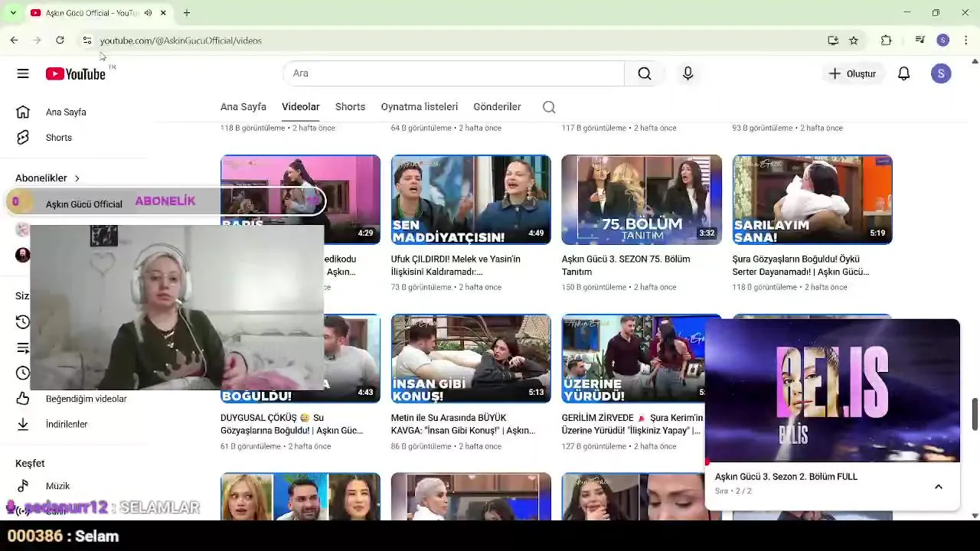
Task: Click the Oluştur create button
Action: point(852,73)
